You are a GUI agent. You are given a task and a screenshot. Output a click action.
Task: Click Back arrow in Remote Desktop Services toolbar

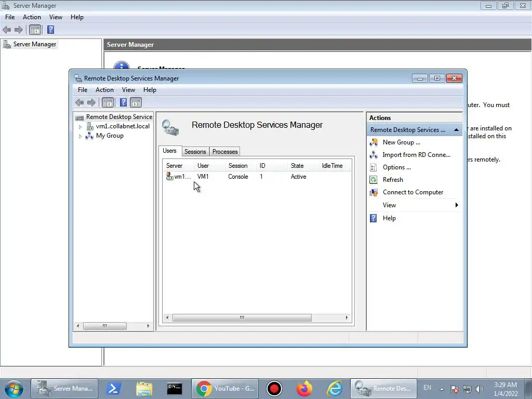point(79,102)
